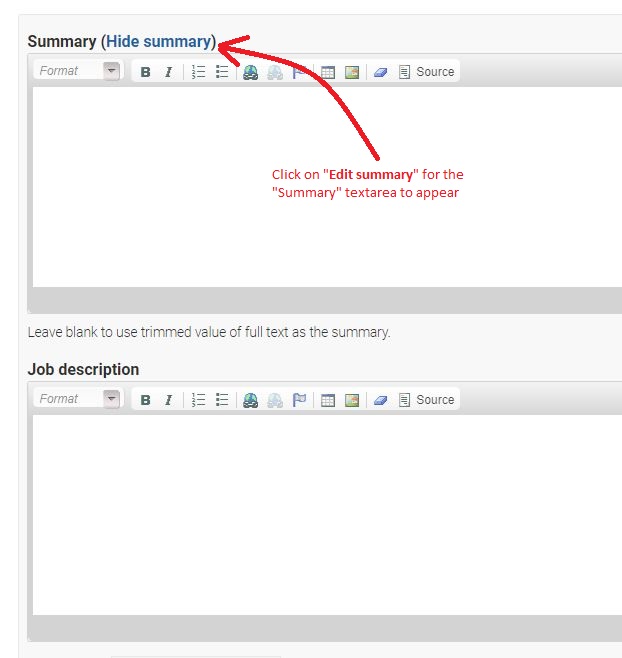The width and height of the screenshot is (622, 658).
Task: Open the Format dropdown in Summary editor
Action: click(77, 71)
